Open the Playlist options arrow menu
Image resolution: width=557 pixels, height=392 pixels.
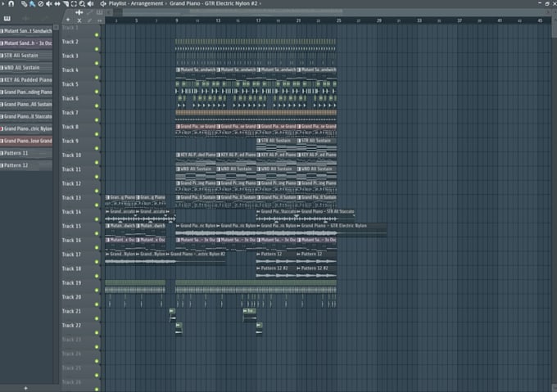(2, 3)
